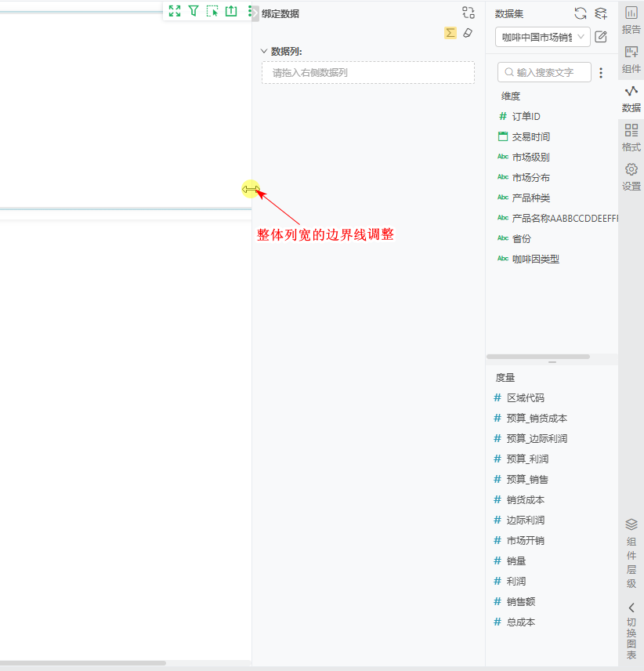Click the eraser clear icon
Viewport: 644px width, 671px height.
pos(468,33)
